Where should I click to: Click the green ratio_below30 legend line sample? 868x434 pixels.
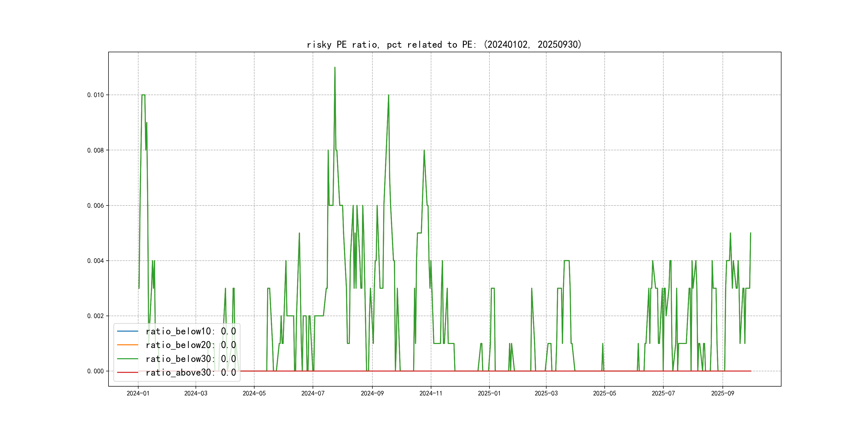(127, 359)
